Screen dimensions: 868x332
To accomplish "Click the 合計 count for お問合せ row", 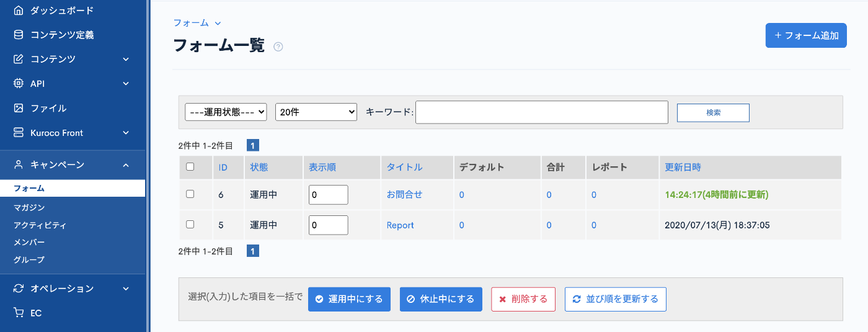I will pos(549,194).
